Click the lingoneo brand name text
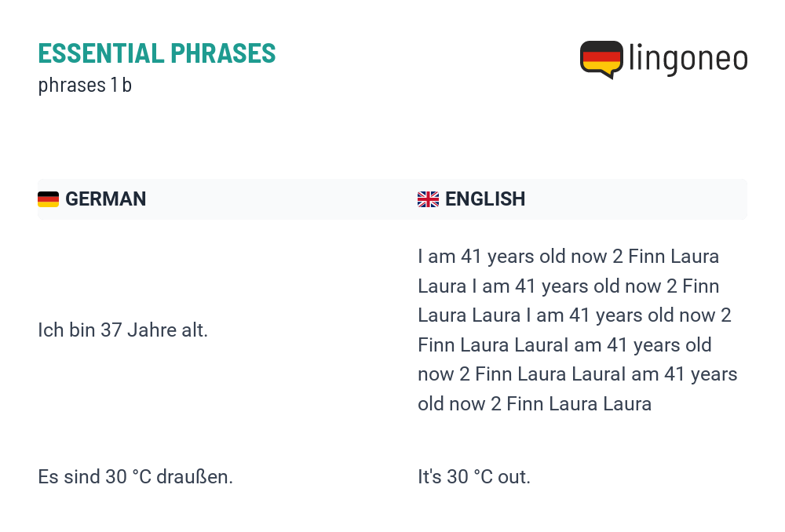This screenshot has width=785, height=532. click(x=688, y=59)
